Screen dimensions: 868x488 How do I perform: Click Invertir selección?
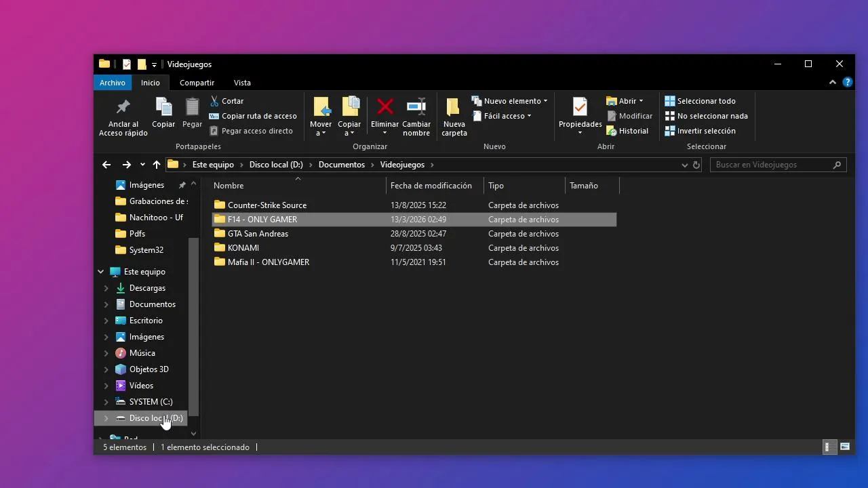click(x=700, y=131)
